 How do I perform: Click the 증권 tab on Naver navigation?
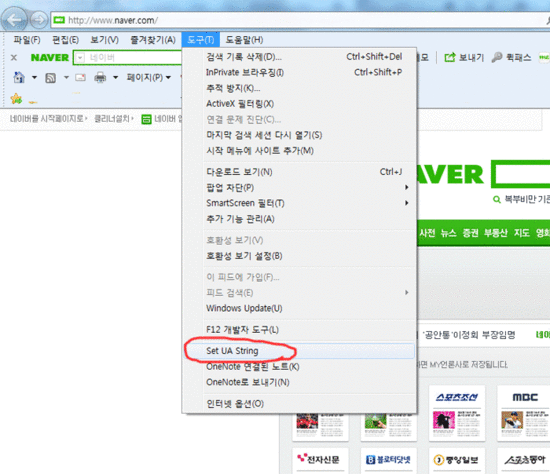point(470,233)
